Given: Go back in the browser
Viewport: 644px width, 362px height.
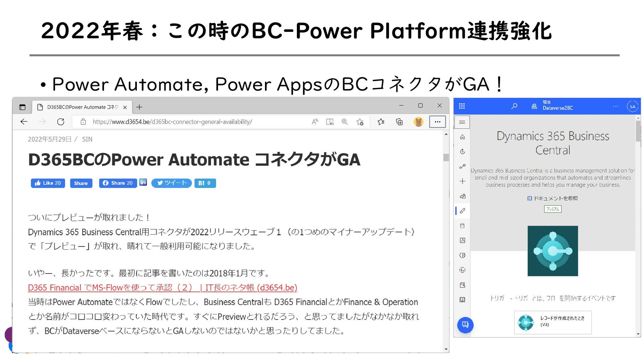Looking at the screenshot, I should click(24, 122).
